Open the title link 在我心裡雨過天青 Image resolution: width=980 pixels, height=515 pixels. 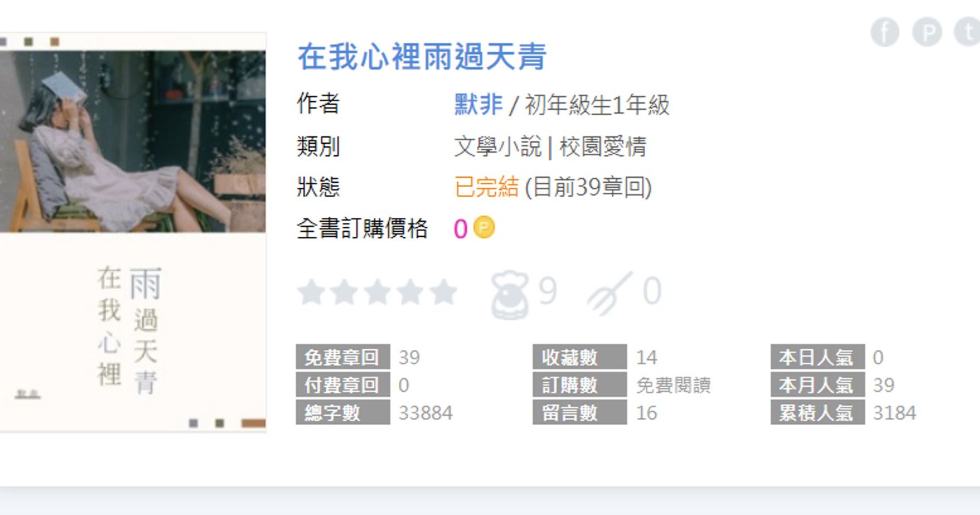pos(422,57)
